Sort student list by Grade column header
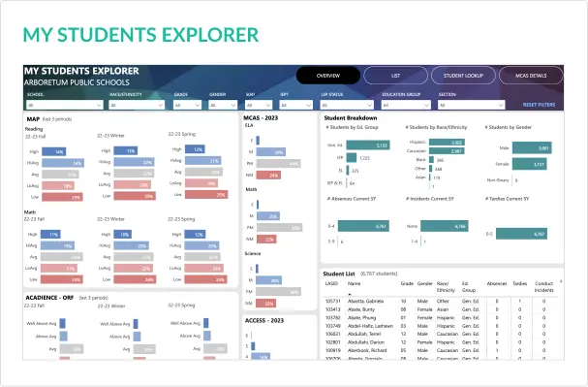The width and height of the screenshot is (588, 387). (x=407, y=283)
